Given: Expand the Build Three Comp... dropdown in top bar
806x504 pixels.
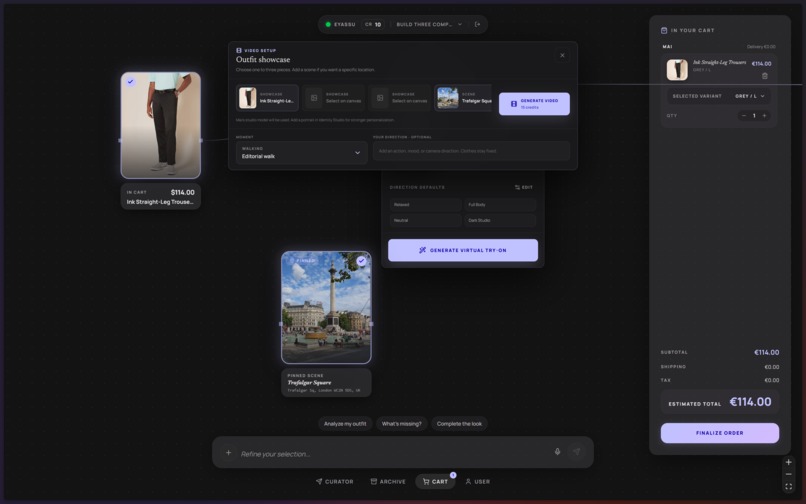Looking at the screenshot, I should pyautogui.click(x=429, y=24).
